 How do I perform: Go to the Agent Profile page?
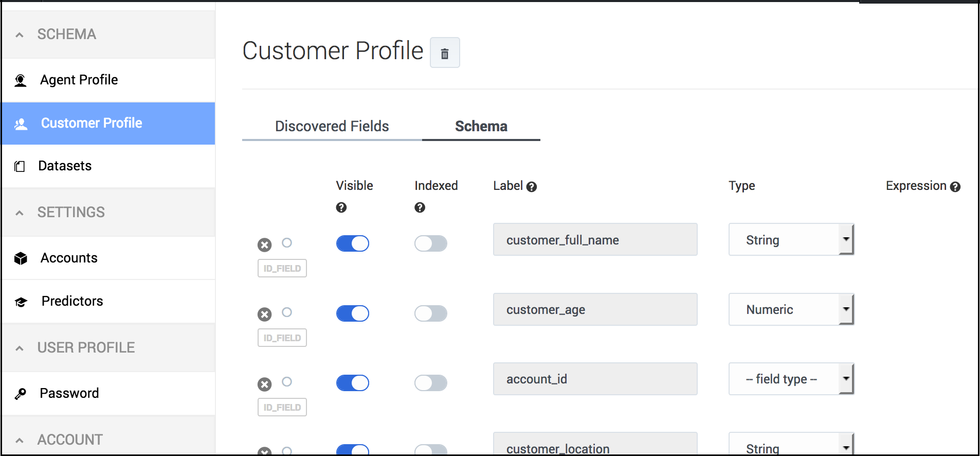(79, 80)
